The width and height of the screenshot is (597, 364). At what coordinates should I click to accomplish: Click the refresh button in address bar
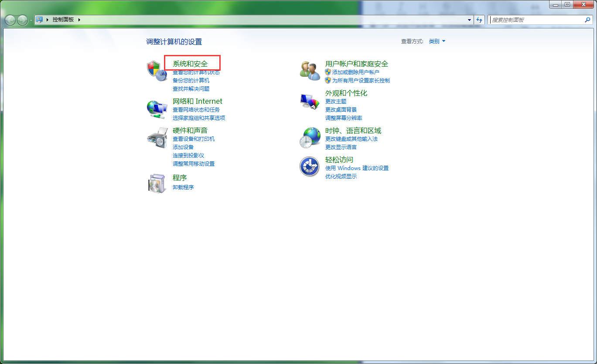coord(479,20)
